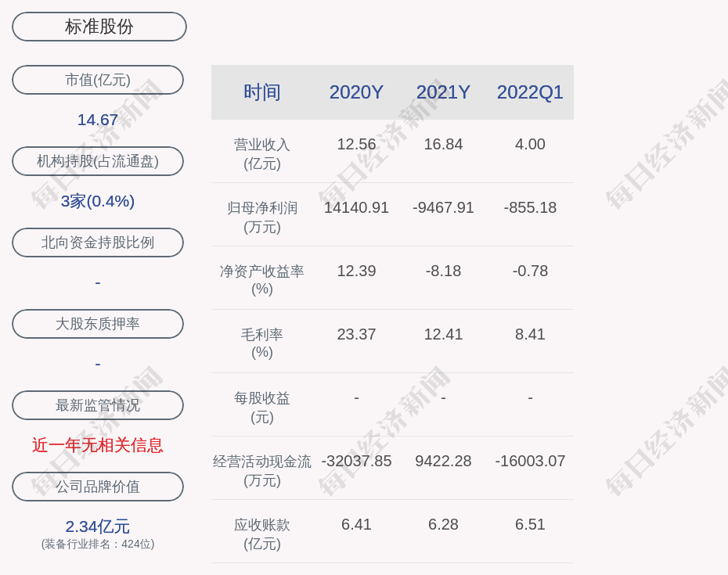
Task: Click the gross margin value 23.37
Action: point(356,334)
